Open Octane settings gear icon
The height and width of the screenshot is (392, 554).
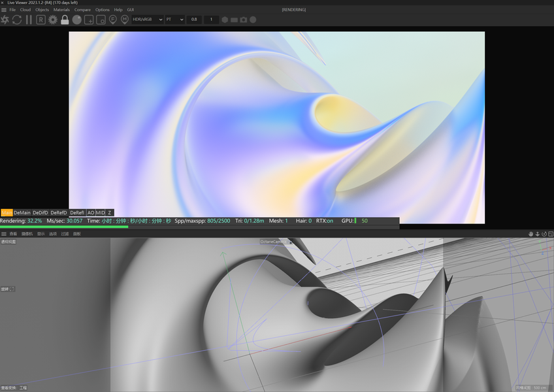pos(53,20)
